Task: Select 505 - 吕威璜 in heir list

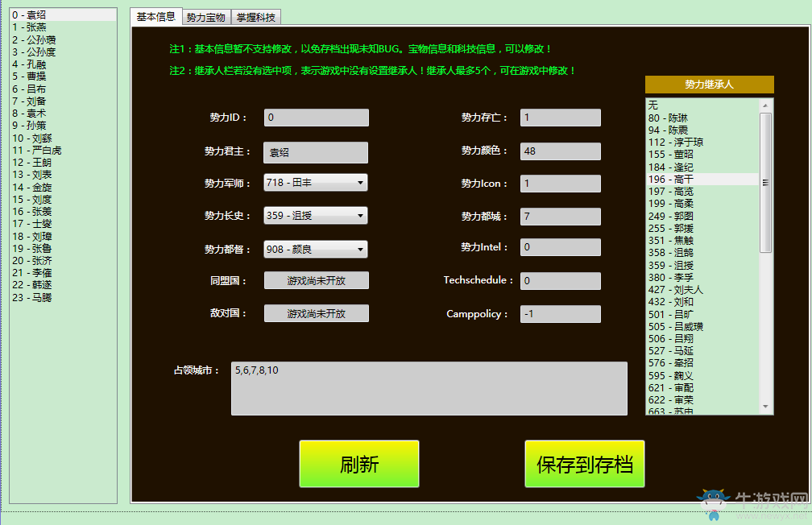Action: pyautogui.click(x=702, y=327)
